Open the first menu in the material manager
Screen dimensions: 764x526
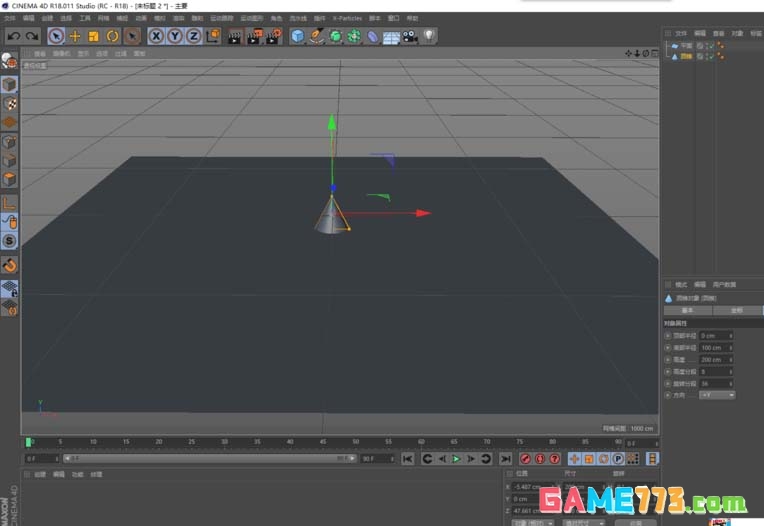[40, 474]
